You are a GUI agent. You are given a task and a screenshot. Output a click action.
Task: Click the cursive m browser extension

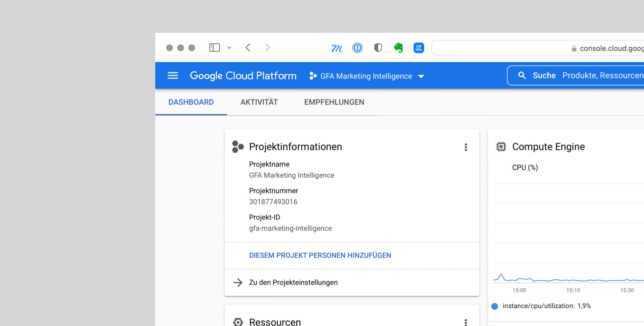pos(336,48)
